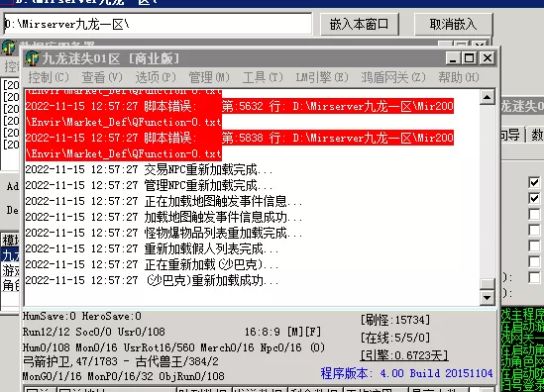Toggle the first checked checkbox in right panel
The width and height of the screenshot is (544, 392).
pyautogui.click(x=534, y=182)
